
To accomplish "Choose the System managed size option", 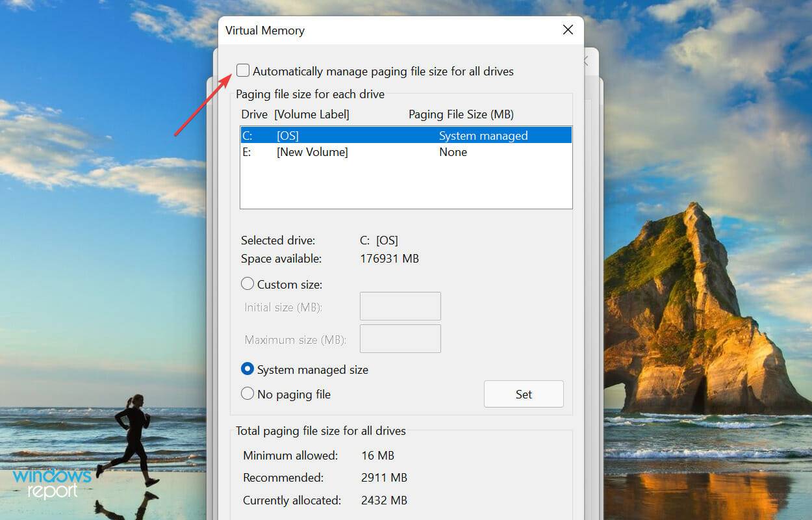I will coord(247,369).
